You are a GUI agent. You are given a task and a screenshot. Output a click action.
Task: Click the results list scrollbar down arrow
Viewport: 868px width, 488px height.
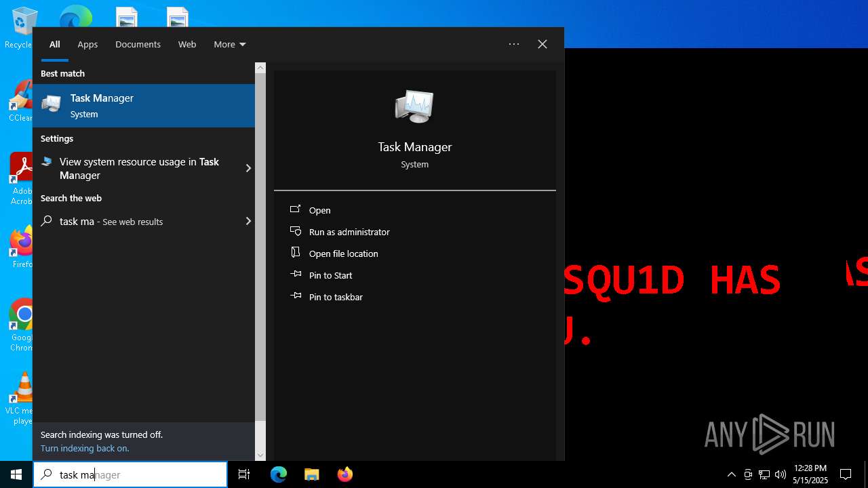(x=260, y=455)
